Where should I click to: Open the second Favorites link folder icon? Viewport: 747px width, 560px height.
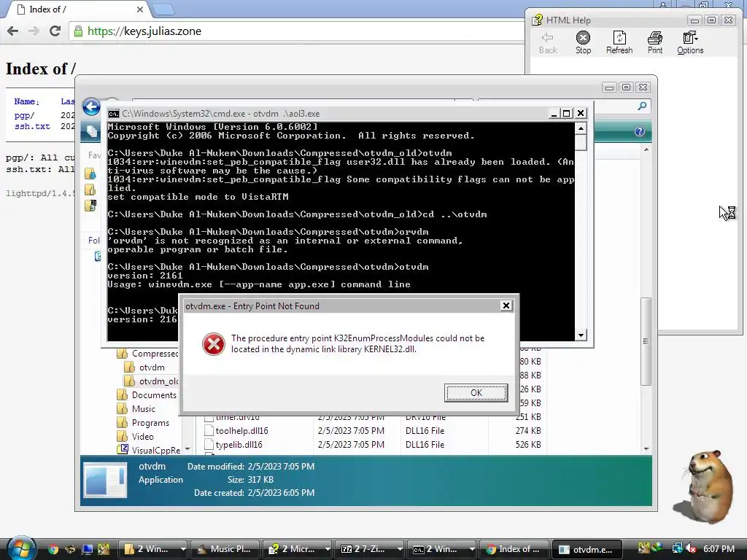tap(90, 190)
